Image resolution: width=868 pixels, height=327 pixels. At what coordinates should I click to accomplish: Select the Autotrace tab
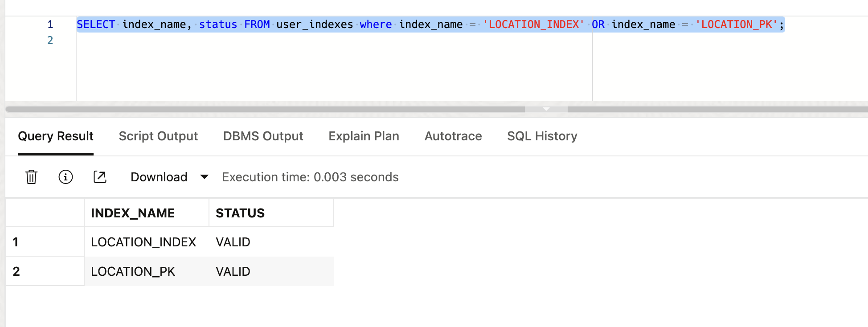(453, 136)
